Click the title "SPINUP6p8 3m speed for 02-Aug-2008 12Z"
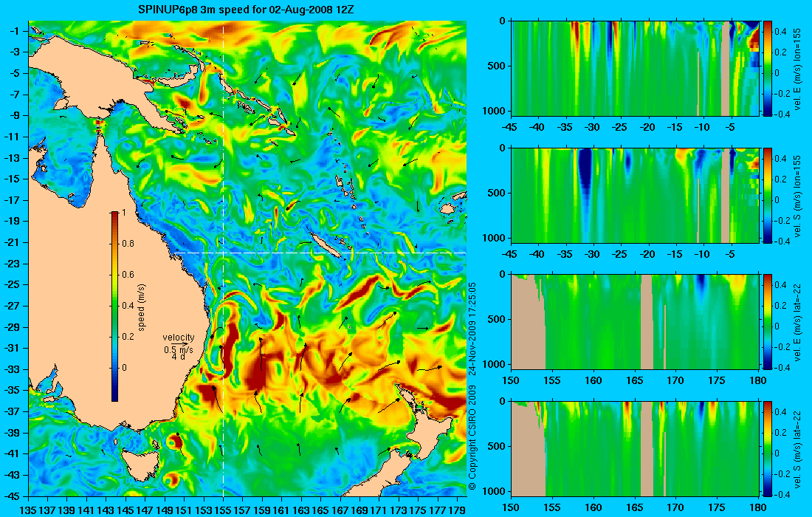This screenshot has width=812, height=517. pyautogui.click(x=246, y=10)
